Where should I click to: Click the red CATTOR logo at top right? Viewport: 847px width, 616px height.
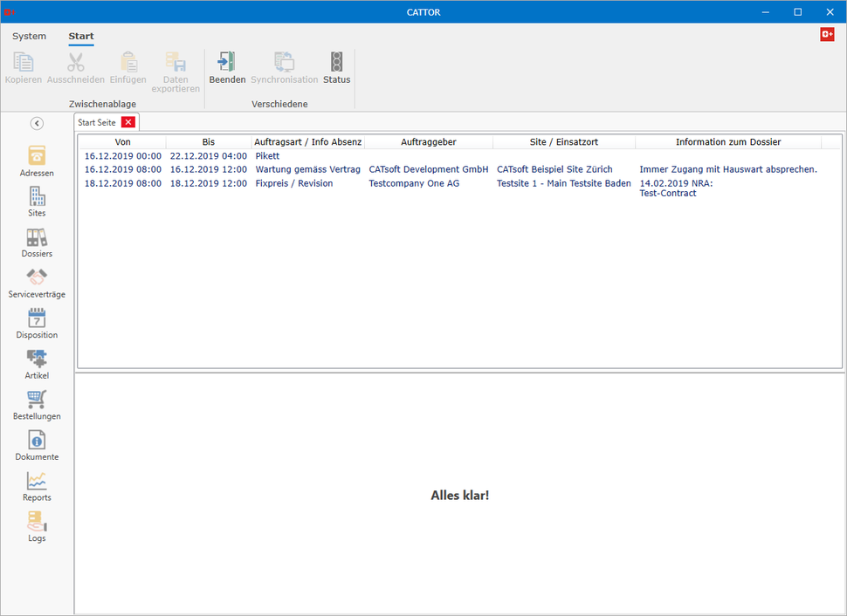tap(827, 35)
